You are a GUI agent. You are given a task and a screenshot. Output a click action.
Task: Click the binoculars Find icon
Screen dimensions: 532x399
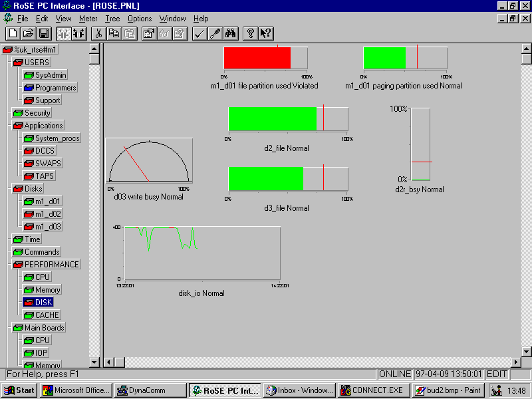[231, 33]
